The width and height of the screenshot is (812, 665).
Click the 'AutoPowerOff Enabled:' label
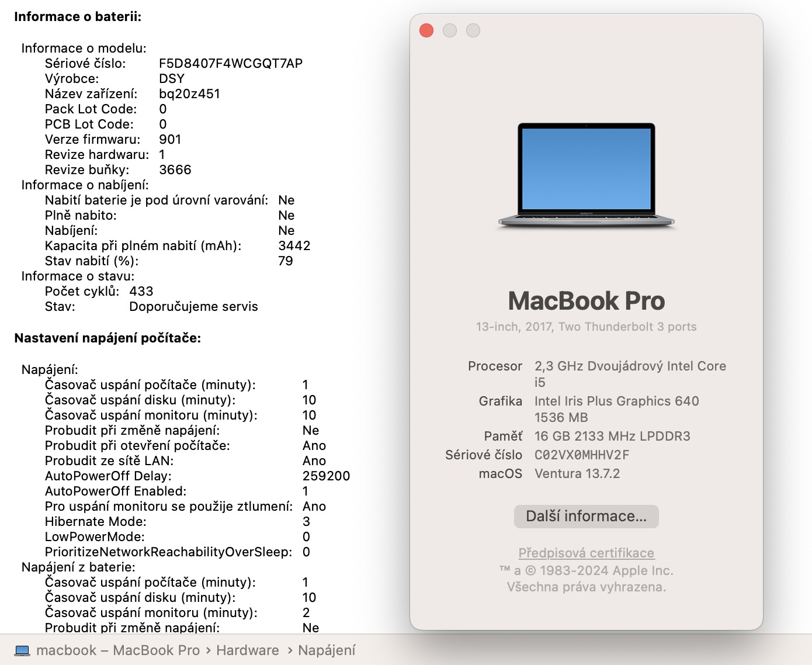pyautogui.click(x=116, y=491)
